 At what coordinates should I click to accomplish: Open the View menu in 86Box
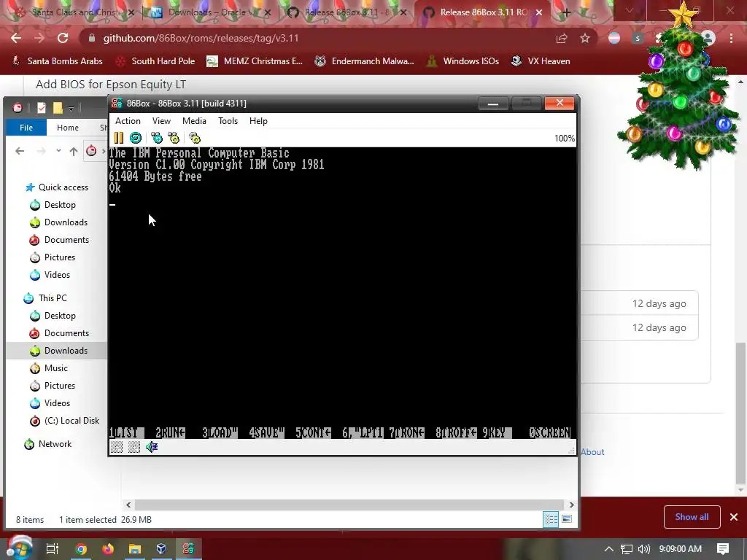click(x=161, y=121)
